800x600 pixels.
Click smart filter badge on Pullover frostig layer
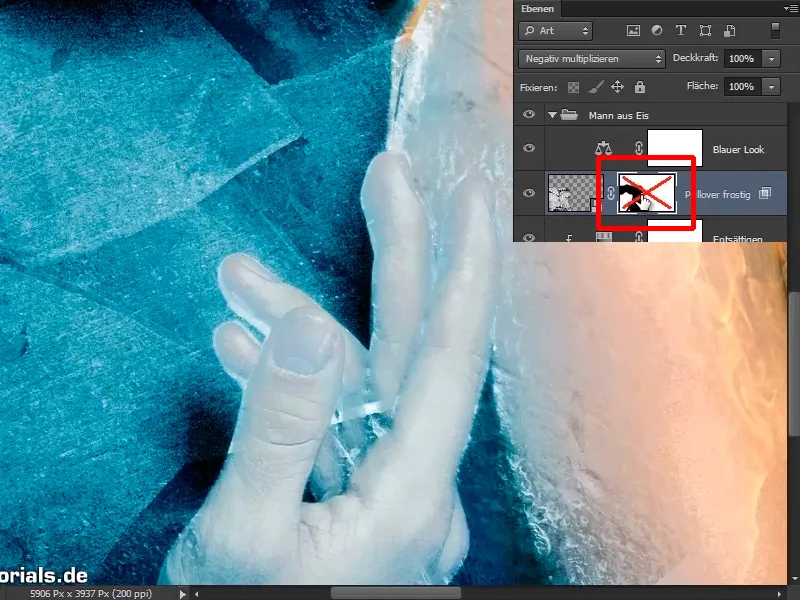pyautogui.click(x=764, y=193)
